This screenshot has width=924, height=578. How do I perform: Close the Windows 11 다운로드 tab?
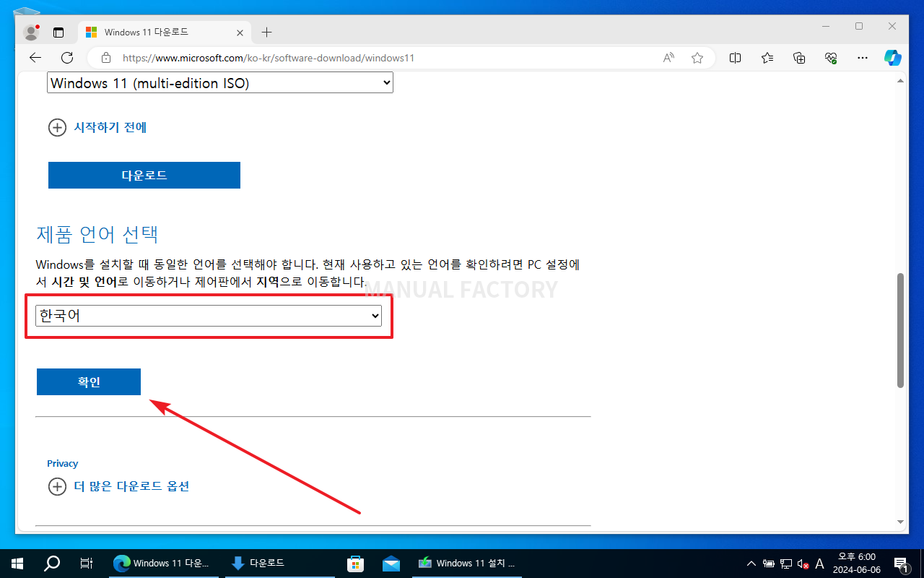[240, 33]
